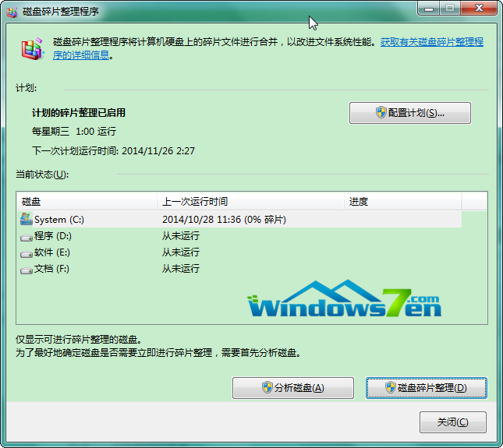Click the 关闭(C) button

(453, 422)
